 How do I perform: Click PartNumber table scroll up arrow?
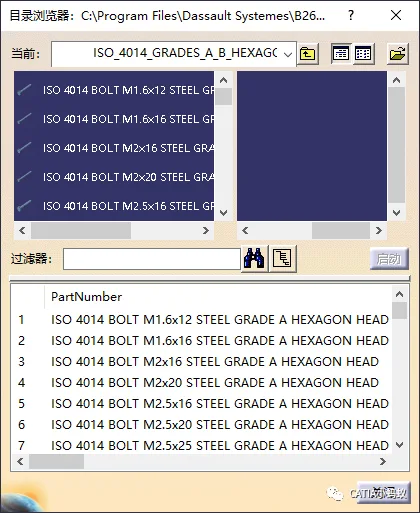click(x=399, y=294)
